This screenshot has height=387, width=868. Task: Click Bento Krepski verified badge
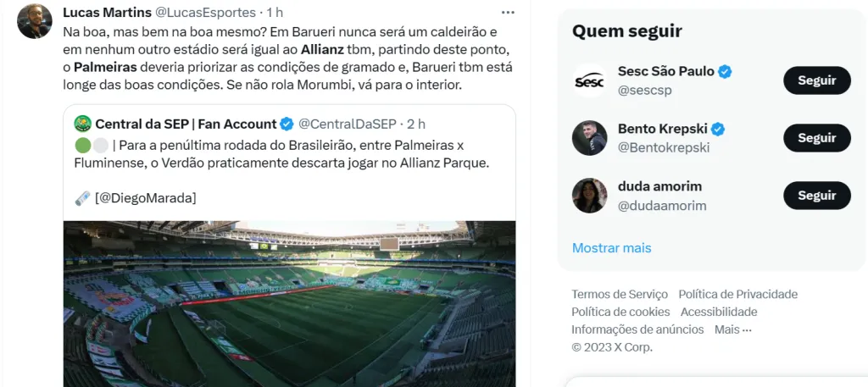[717, 130]
